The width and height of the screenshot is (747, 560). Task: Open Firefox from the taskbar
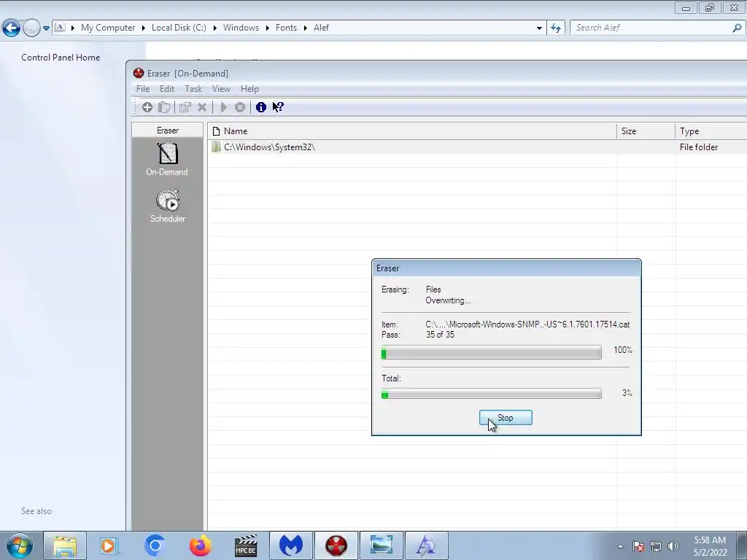point(200,545)
